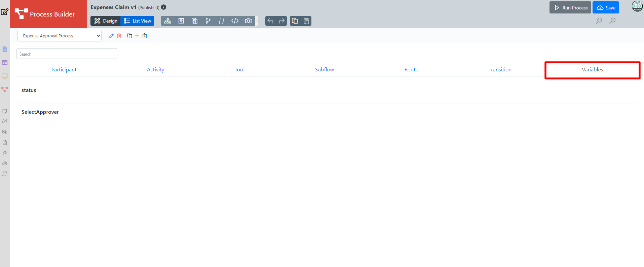
Task: Open the Participant tab
Action: [64, 69]
